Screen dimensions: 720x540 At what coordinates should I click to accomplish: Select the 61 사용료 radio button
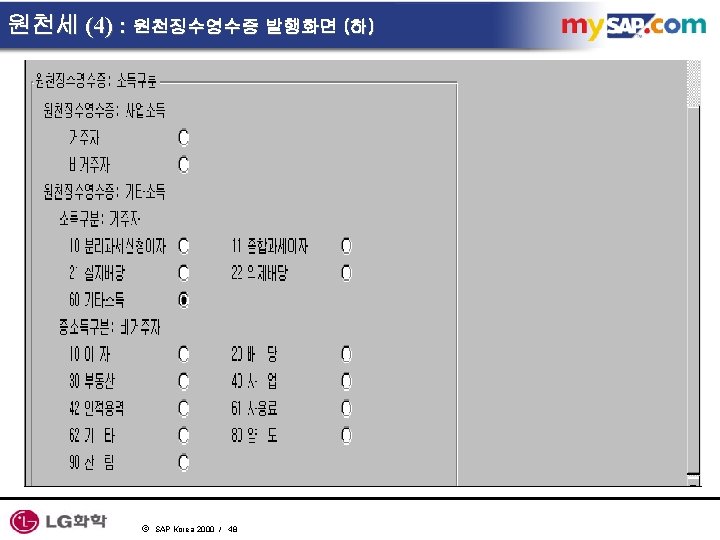pyautogui.click(x=347, y=408)
